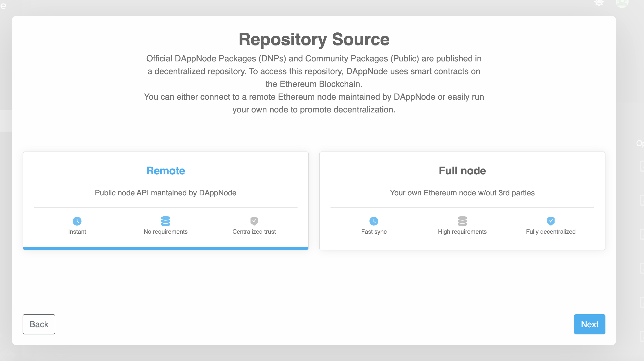Click the Centralized trust shield icon
Image resolution: width=644 pixels, height=361 pixels.
coord(254,221)
